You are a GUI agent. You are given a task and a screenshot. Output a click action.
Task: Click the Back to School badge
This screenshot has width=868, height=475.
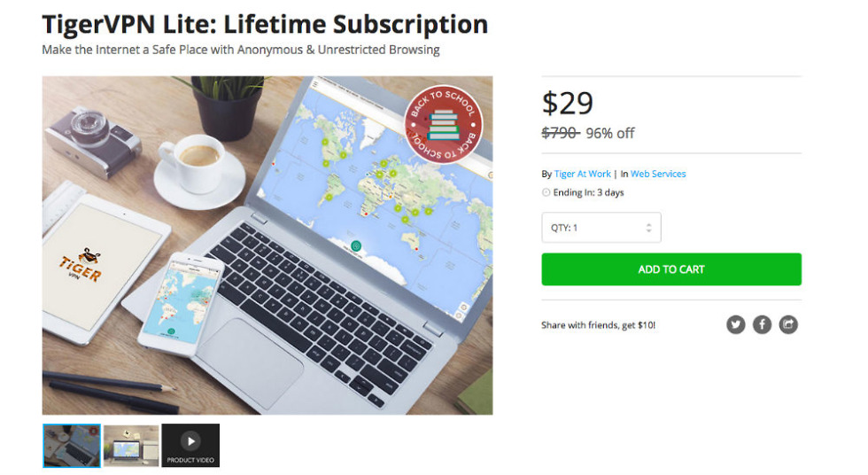[444, 125]
